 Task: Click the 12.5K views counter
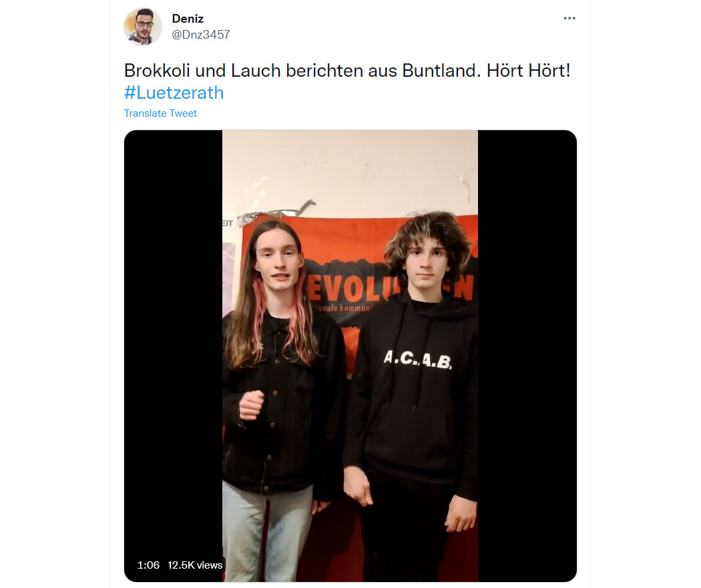(195, 565)
